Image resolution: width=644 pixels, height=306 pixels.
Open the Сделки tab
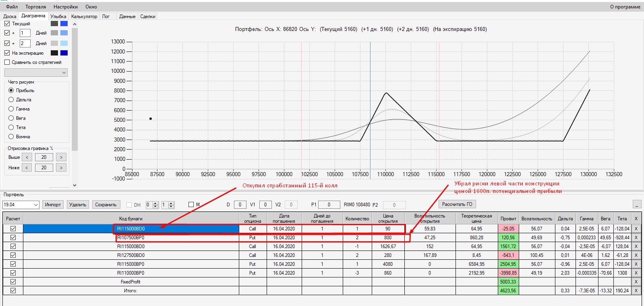point(148,16)
